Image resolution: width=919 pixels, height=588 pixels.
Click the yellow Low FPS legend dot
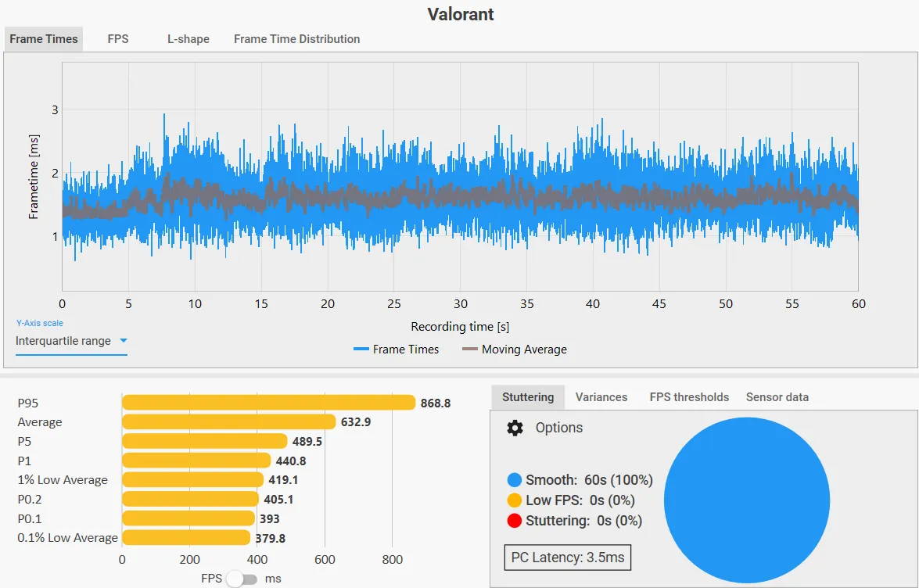click(514, 500)
